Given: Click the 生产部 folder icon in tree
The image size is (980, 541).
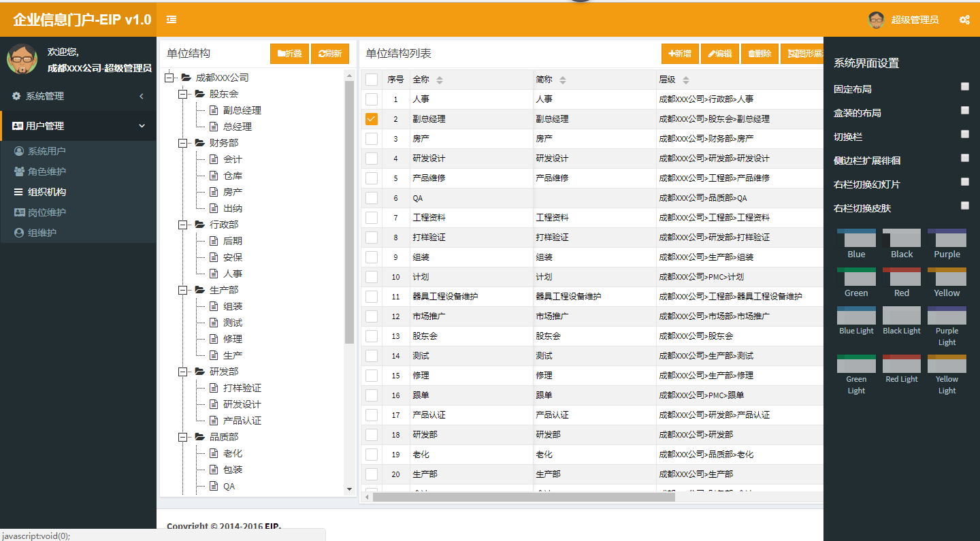Looking at the screenshot, I should pyautogui.click(x=199, y=290).
